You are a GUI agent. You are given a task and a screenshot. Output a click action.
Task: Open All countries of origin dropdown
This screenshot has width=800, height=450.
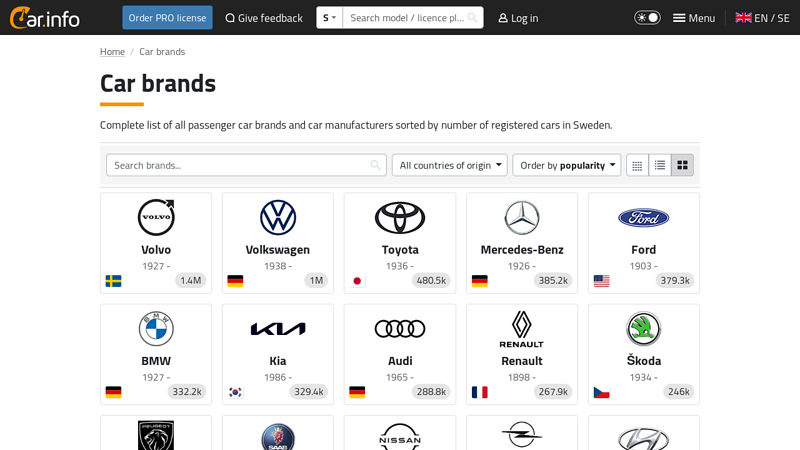point(450,165)
